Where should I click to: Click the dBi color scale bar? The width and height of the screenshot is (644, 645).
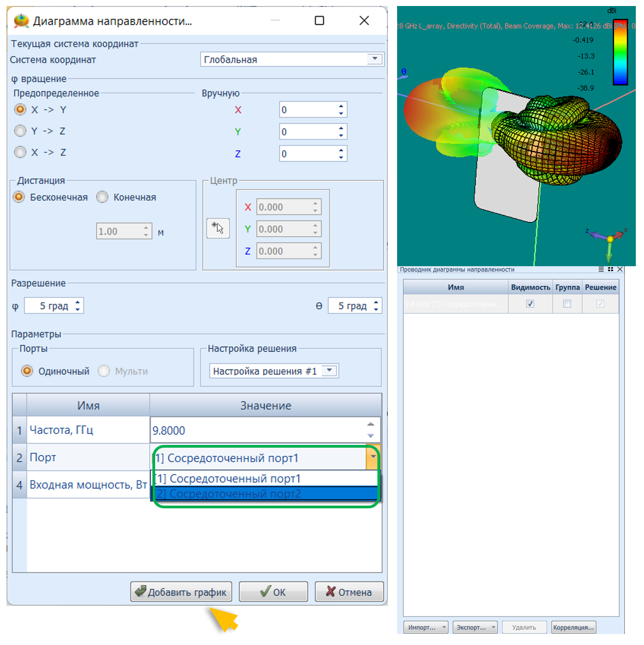621,54
